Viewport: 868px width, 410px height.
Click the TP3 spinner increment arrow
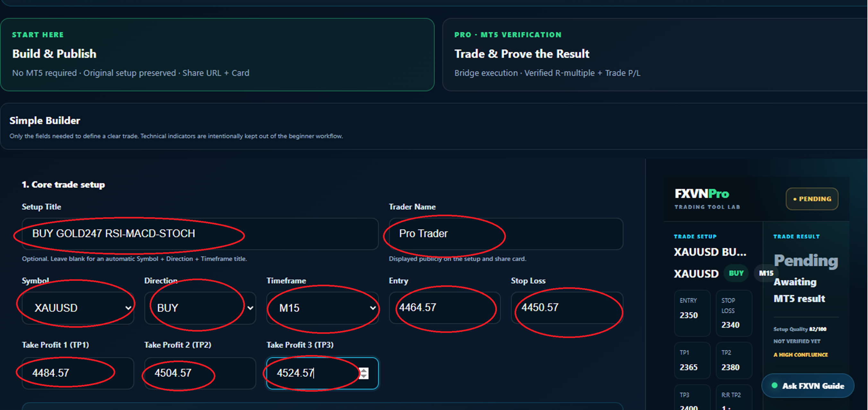364,370
